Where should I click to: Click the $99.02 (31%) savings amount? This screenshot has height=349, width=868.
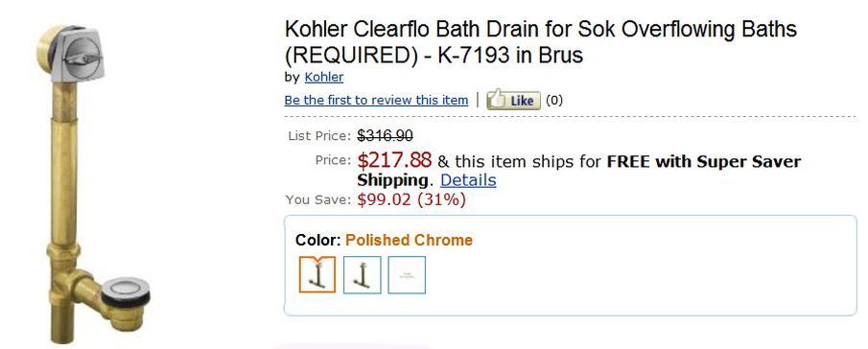(x=411, y=199)
